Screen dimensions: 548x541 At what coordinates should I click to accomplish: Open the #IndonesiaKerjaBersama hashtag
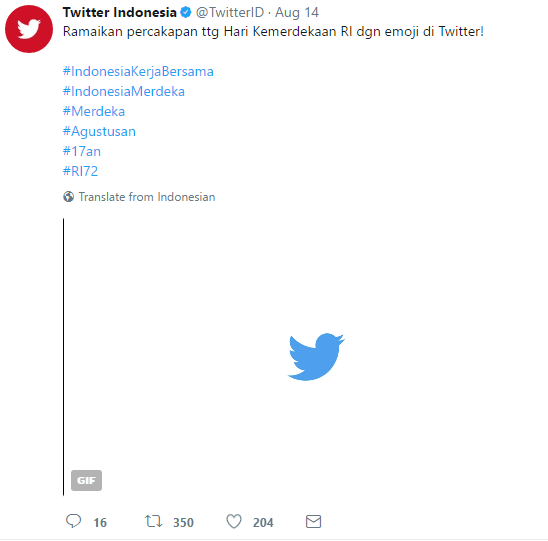point(138,72)
